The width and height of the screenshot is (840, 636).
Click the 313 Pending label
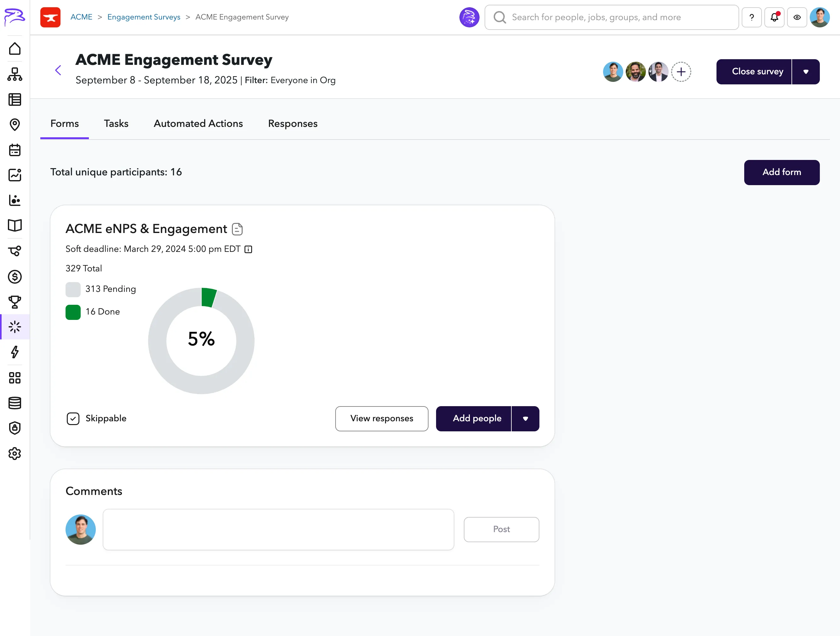pyautogui.click(x=111, y=289)
